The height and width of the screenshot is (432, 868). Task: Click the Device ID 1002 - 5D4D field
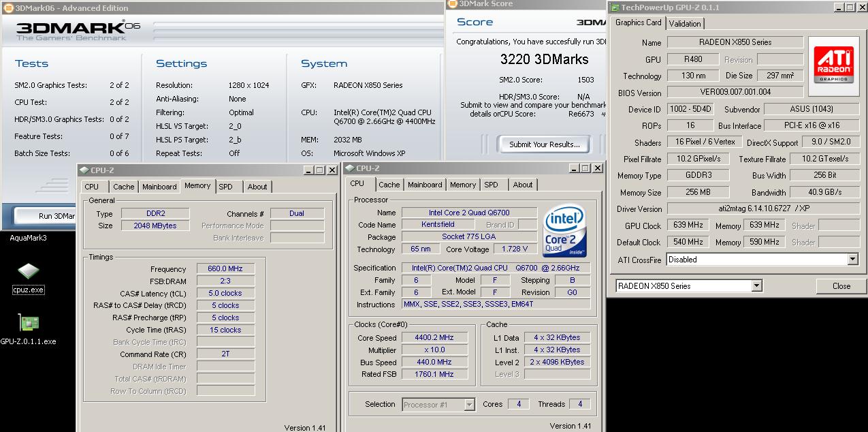coord(692,109)
